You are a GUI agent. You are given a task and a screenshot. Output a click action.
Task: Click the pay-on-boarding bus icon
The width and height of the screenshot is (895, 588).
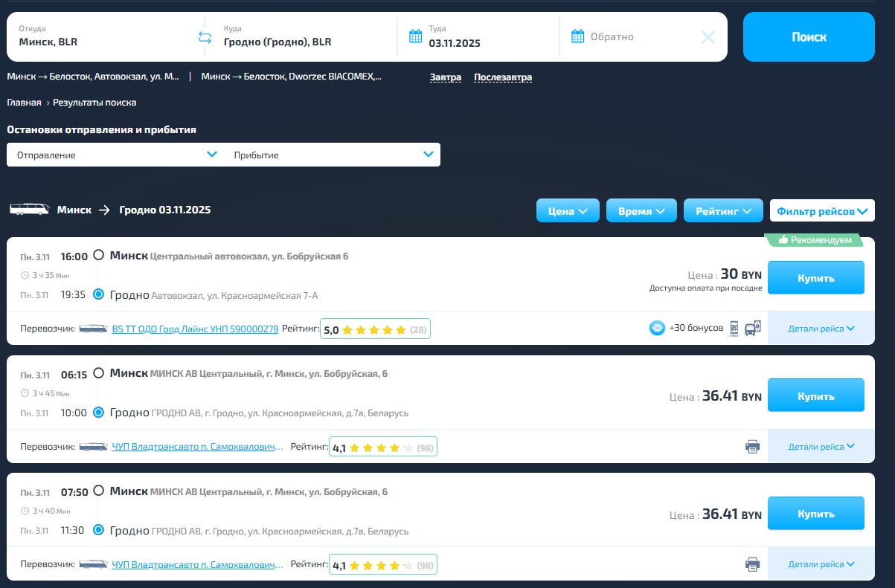coord(752,328)
